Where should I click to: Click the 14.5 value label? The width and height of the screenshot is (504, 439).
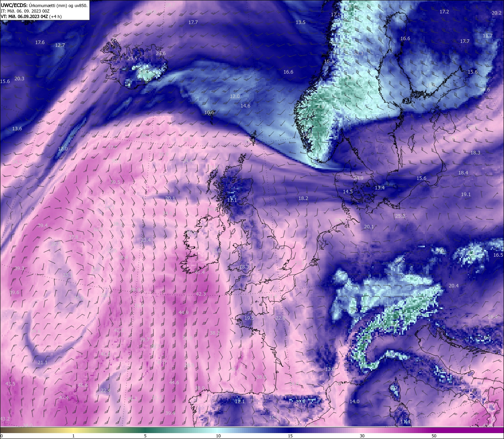pyautogui.click(x=348, y=192)
